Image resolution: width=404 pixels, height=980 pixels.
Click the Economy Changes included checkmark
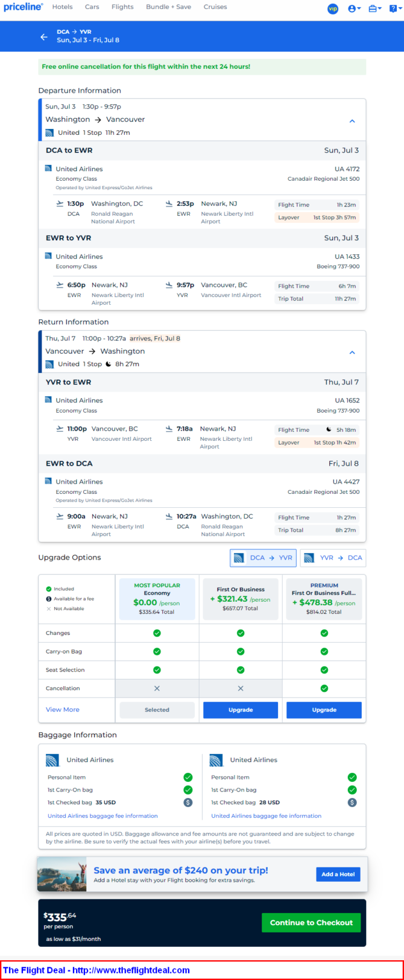157,633
